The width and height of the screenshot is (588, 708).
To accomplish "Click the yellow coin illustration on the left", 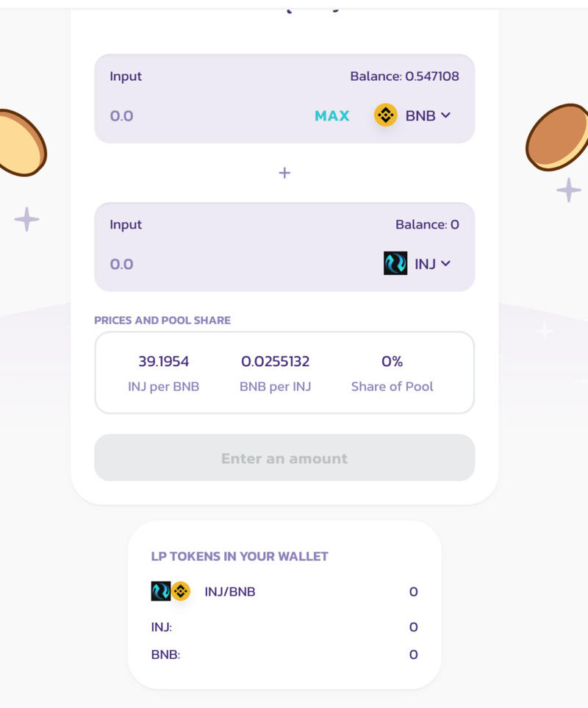I will pyautogui.click(x=20, y=143).
